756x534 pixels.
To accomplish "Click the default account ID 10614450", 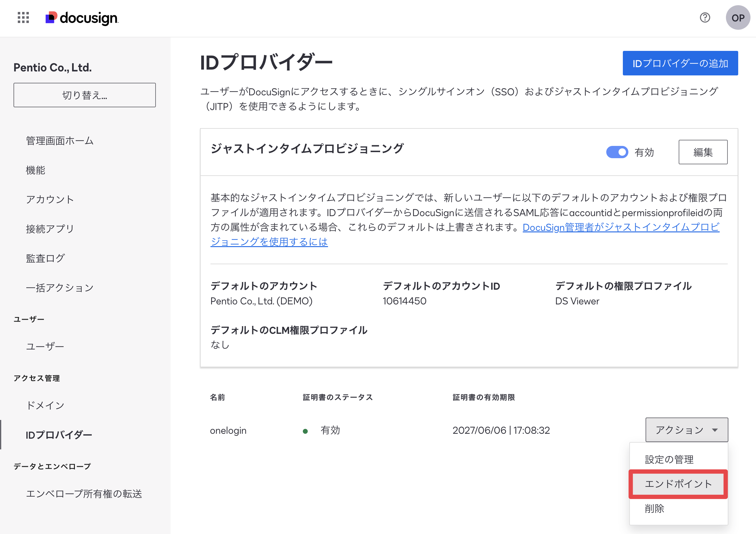I will click(404, 301).
